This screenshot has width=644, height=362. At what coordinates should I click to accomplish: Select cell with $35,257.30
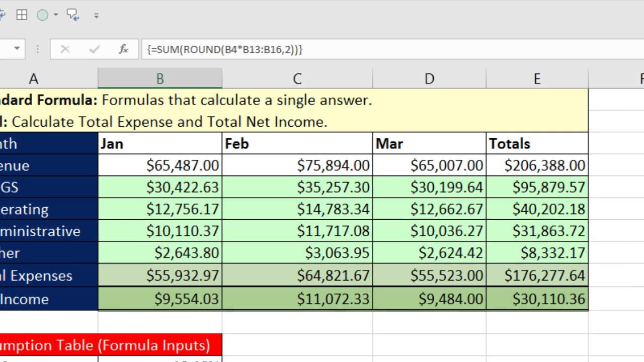point(297,187)
